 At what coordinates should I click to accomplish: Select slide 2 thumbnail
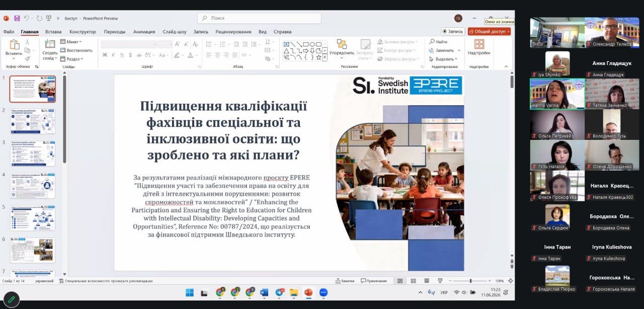tap(33, 121)
